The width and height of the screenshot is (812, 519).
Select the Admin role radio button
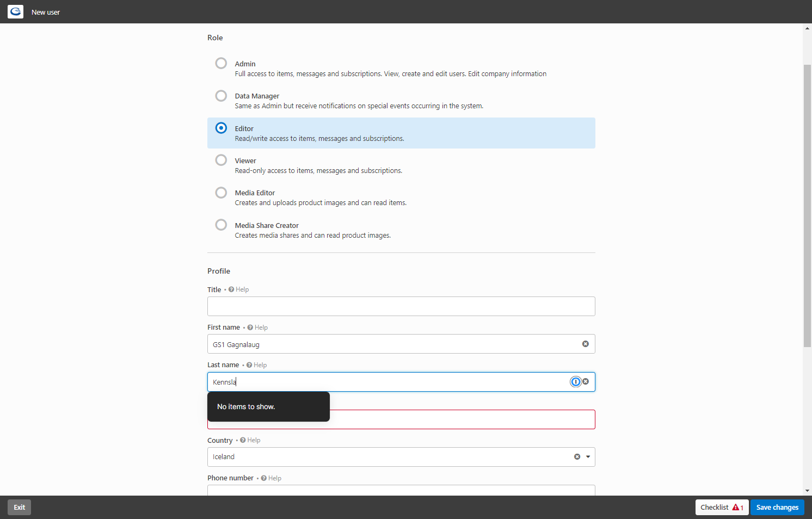(x=221, y=63)
